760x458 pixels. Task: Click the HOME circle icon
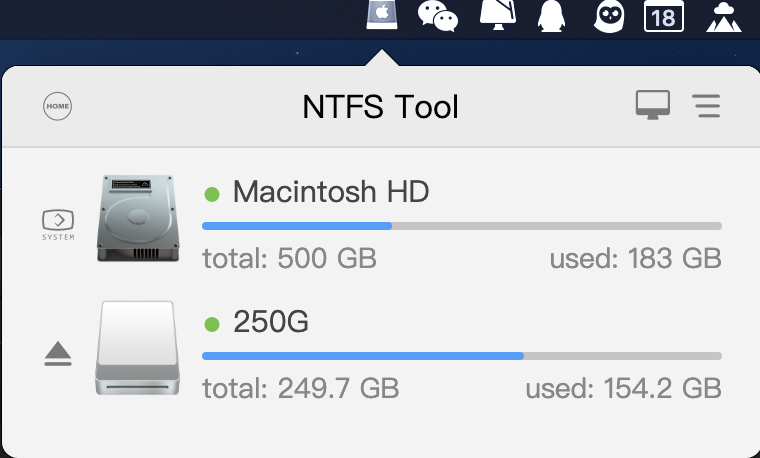tap(58, 106)
